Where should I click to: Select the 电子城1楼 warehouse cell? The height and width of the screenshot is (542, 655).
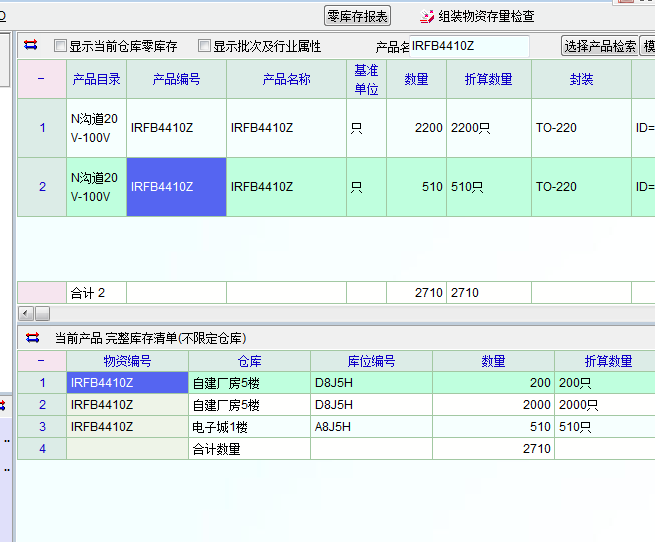pyautogui.click(x=249, y=427)
